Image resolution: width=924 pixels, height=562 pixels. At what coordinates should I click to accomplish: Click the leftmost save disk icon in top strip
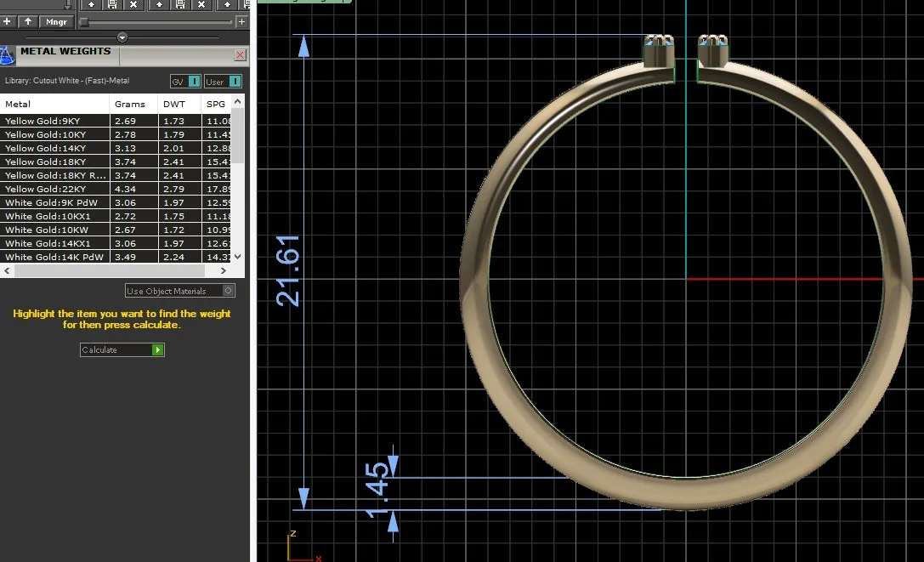112,5
